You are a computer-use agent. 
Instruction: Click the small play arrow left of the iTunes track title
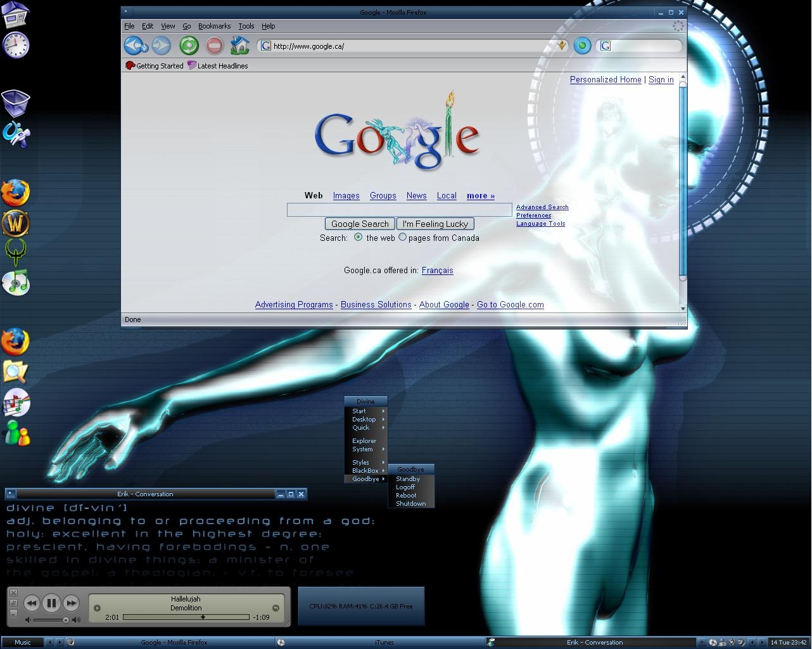pos(97,608)
